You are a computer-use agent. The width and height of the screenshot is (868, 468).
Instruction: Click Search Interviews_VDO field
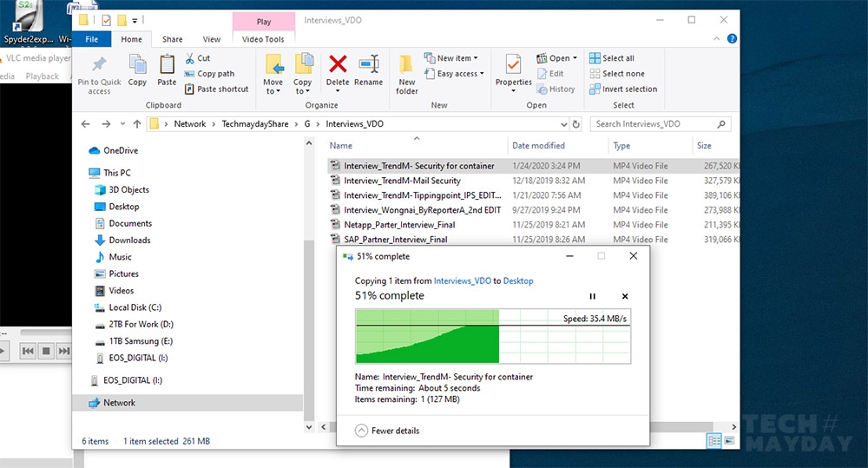(x=661, y=124)
